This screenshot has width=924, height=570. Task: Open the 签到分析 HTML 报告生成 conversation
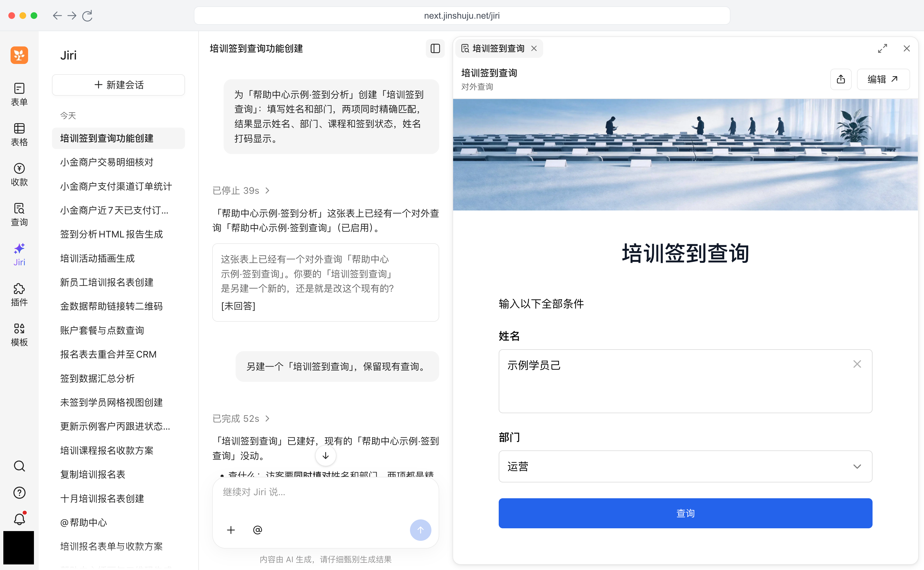click(118, 234)
